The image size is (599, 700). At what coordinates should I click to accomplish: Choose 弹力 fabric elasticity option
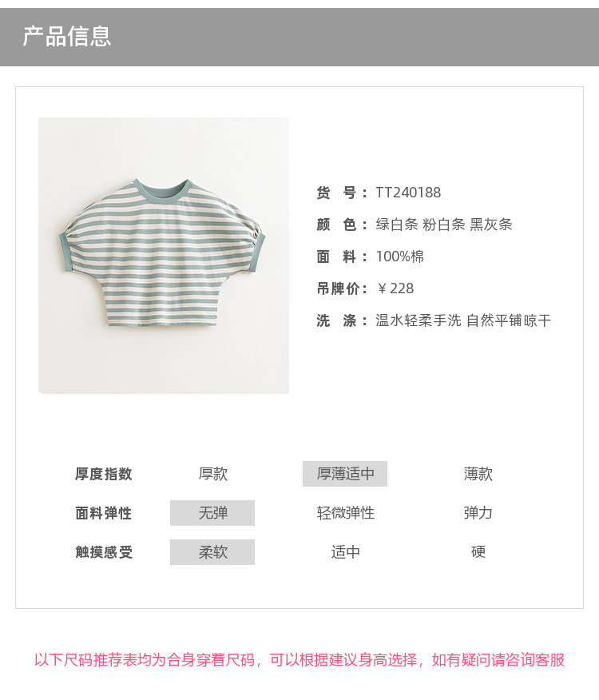(x=478, y=513)
